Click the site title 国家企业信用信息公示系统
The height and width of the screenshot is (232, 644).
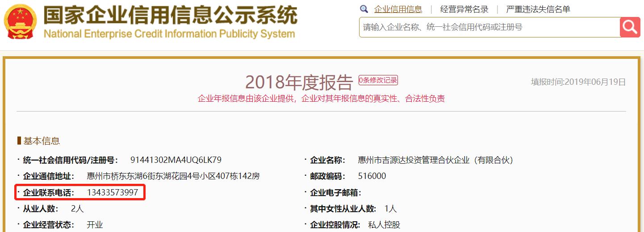171,15
